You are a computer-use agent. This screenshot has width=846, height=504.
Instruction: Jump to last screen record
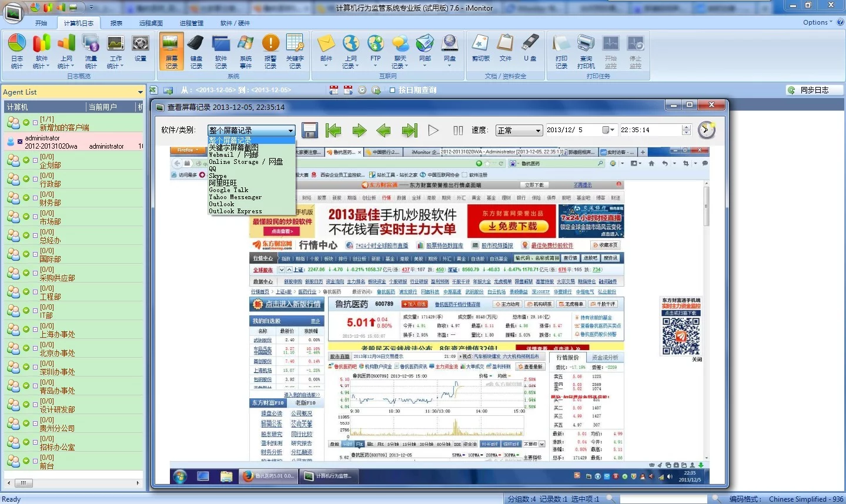(x=410, y=130)
